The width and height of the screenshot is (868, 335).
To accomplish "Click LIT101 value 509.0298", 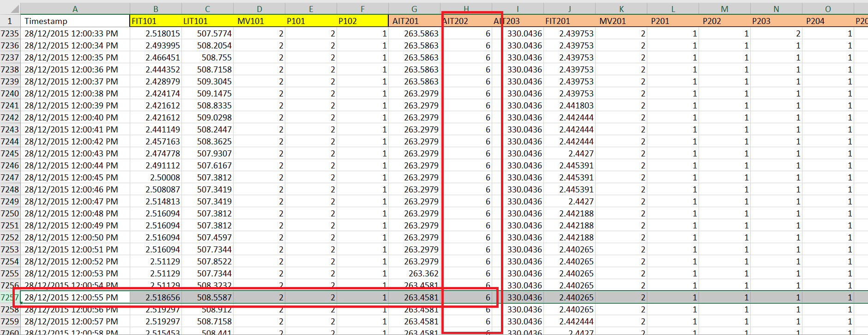I will point(207,117).
